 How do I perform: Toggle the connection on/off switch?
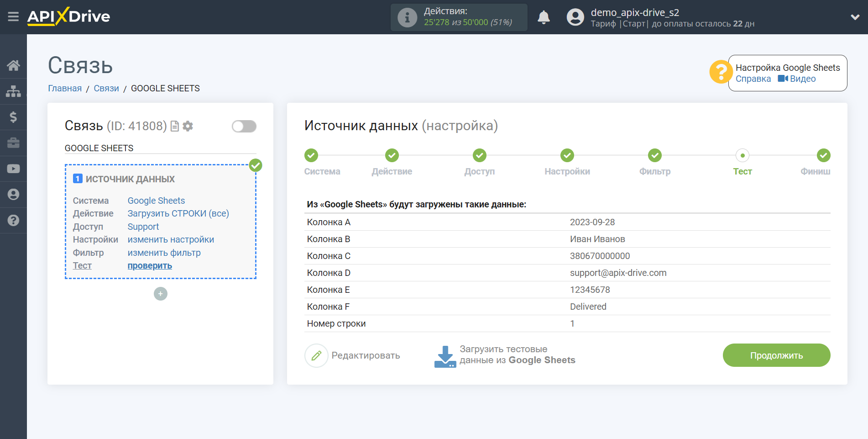point(244,126)
